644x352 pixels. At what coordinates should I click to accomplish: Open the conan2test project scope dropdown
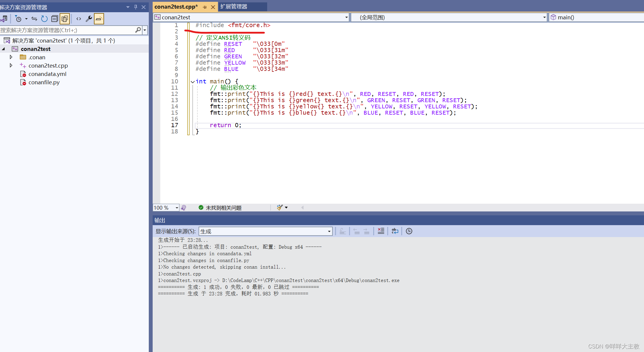346,17
